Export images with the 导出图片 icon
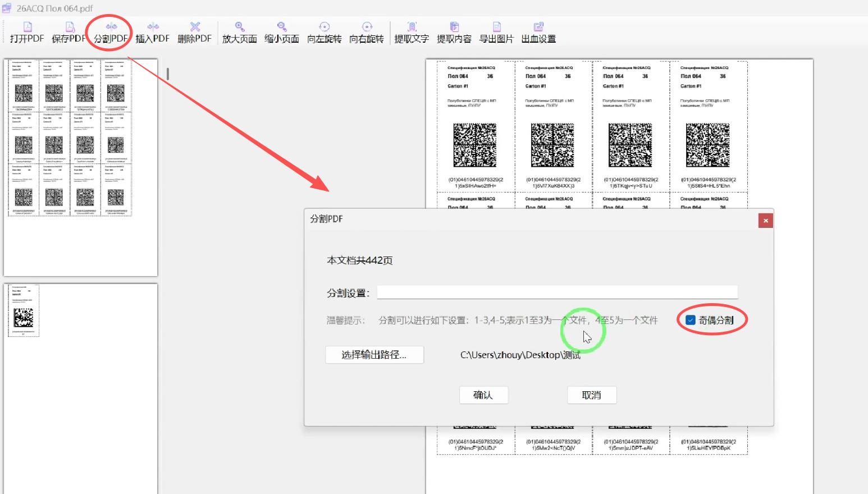 (x=496, y=32)
